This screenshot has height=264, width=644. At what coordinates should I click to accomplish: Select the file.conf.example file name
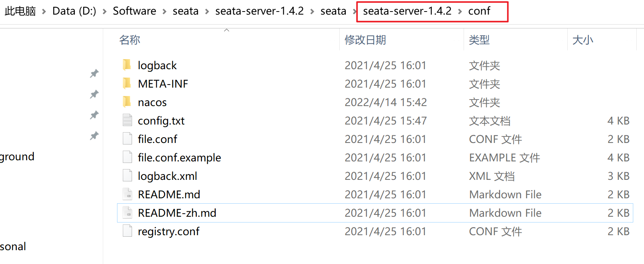[x=179, y=158]
